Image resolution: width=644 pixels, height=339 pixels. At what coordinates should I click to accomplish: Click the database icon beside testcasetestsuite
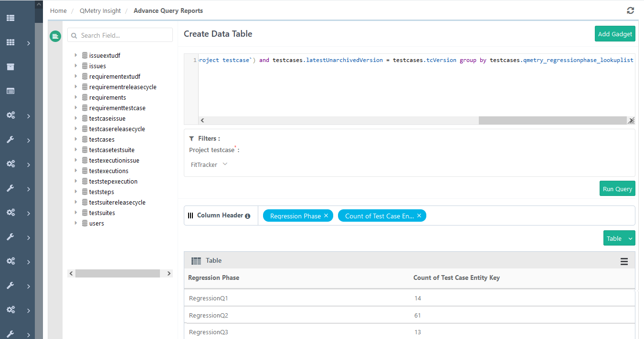point(85,150)
